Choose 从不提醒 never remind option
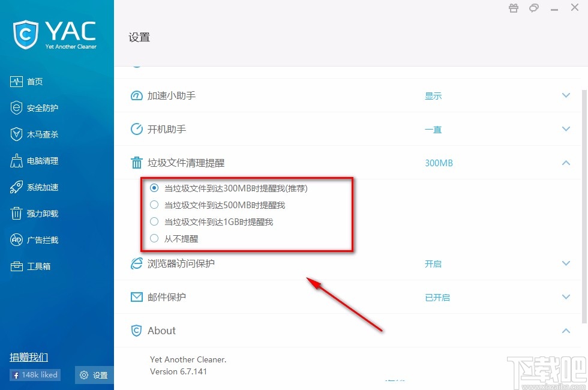Viewport: 588px width, 390px height. [154, 239]
